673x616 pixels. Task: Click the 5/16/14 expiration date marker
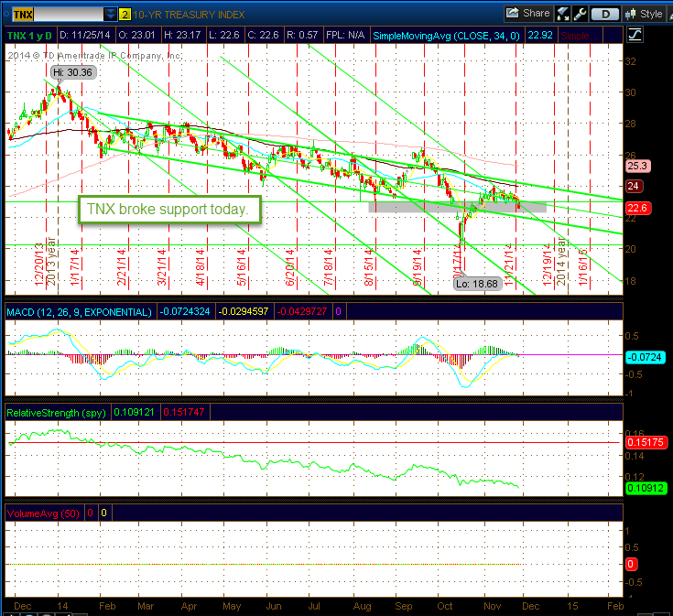point(242,267)
